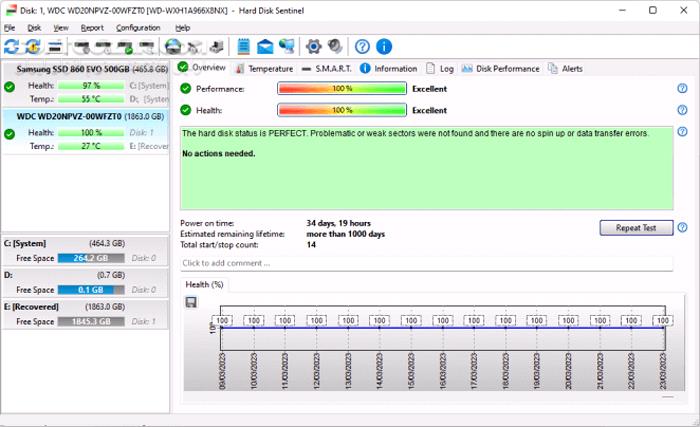Click the save floppy icon on Health chart
Screen dimensions: 700x427
pyautogui.click(x=191, y=302)
